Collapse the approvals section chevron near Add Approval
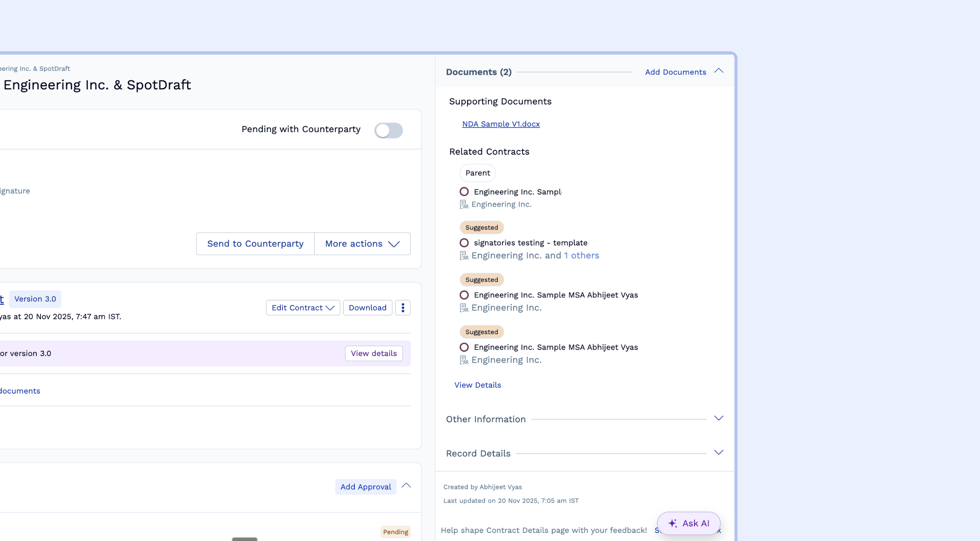The height and width of the screenshot is (541, 980). [406, 486]
